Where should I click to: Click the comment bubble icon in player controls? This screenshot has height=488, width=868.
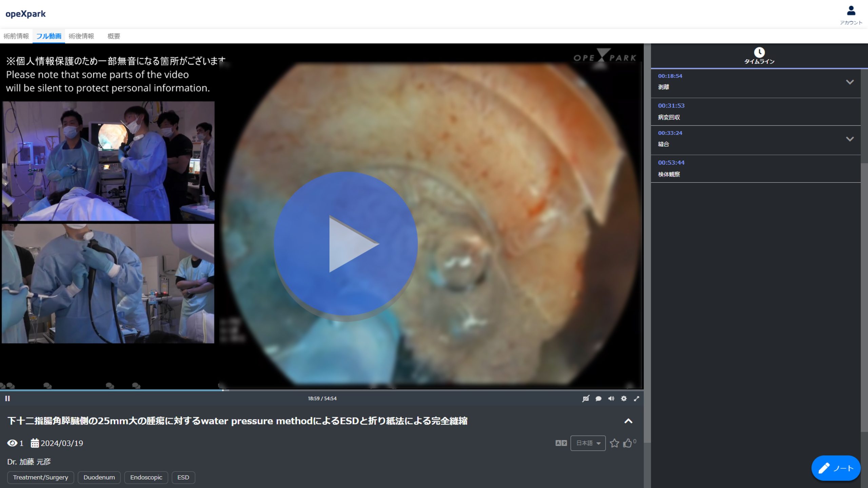598,398
